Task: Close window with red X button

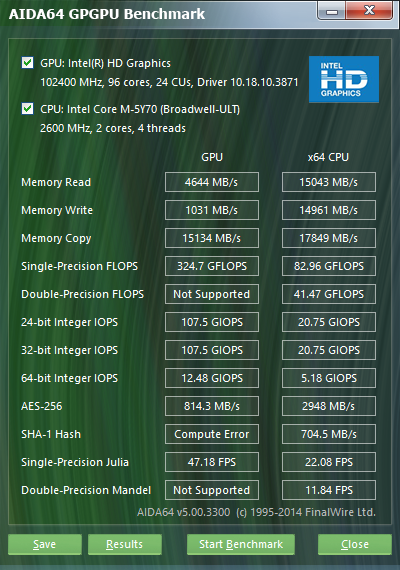Action: point(369,11)
